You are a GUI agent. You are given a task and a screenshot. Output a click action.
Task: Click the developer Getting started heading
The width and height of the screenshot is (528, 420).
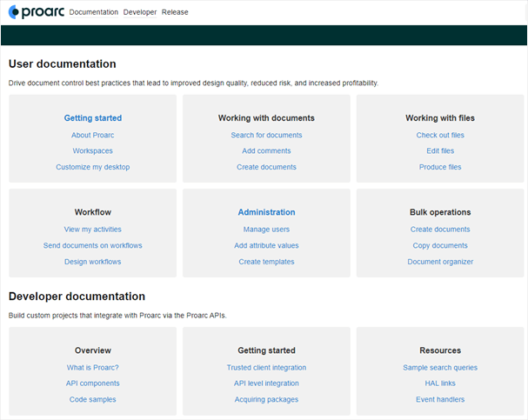pos(266,350)
